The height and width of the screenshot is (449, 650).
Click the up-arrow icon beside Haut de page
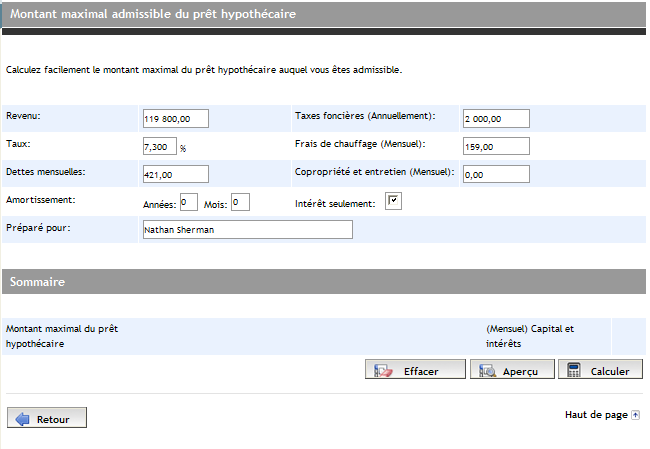(x=635, y=415)
